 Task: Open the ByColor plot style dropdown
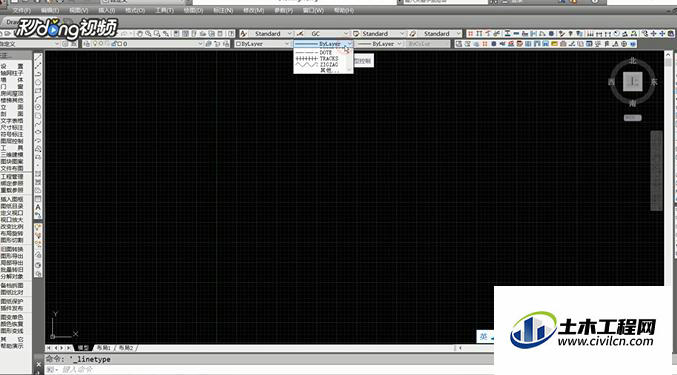[427, 44]
